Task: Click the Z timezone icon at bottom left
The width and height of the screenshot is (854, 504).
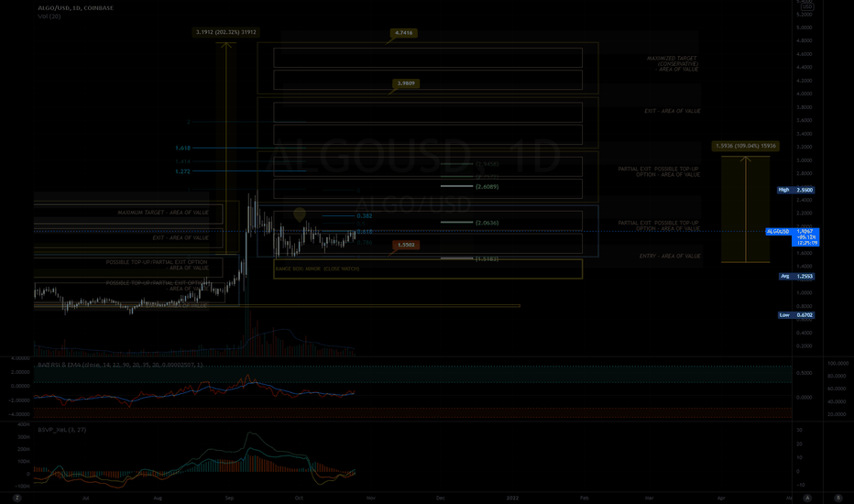Action: pyautogui.click(x=17, y=498)
